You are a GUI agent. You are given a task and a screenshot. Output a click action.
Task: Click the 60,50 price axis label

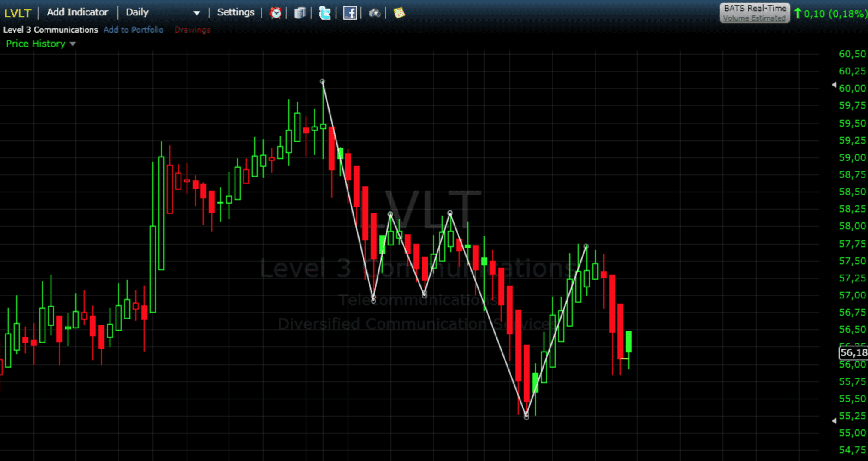click(x=853, y=54)
